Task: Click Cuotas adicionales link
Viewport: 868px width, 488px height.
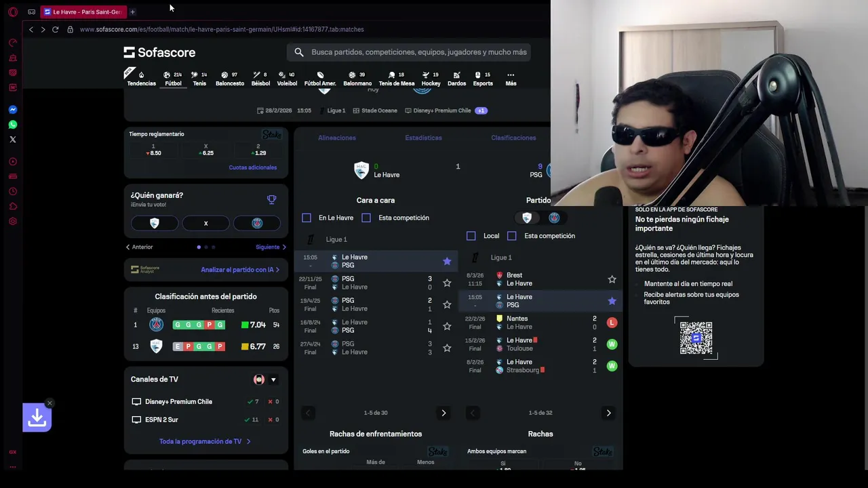Action: [253, 167]
